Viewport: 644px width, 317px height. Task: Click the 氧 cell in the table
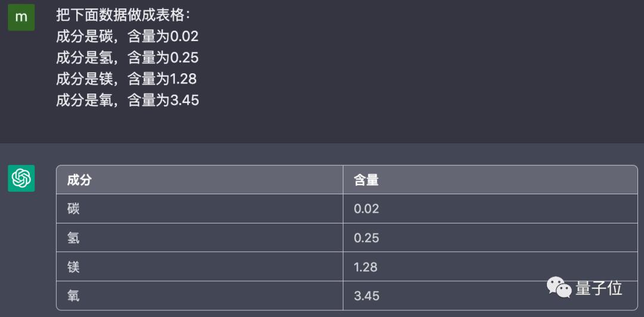click(x=73, y=296)
